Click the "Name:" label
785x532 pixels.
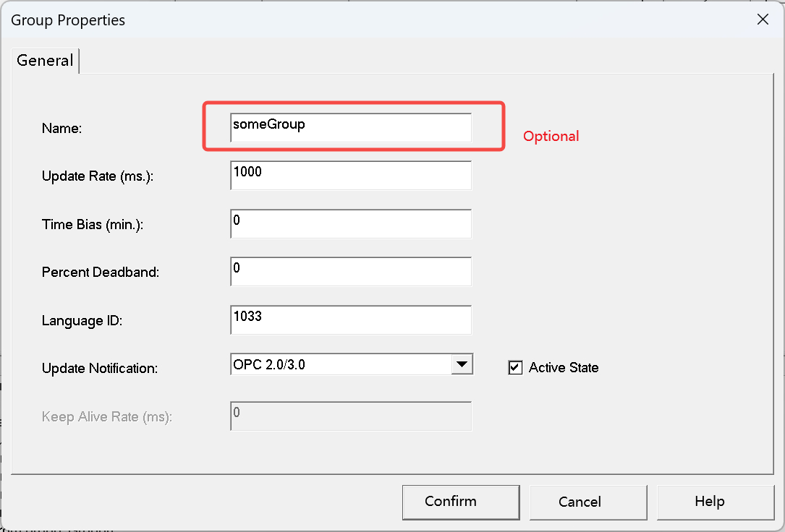(x=62, y=129)
